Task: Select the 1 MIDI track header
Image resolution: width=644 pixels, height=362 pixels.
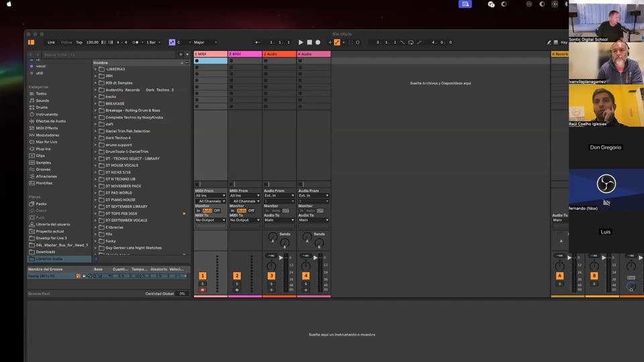Action: coord(210,54)
